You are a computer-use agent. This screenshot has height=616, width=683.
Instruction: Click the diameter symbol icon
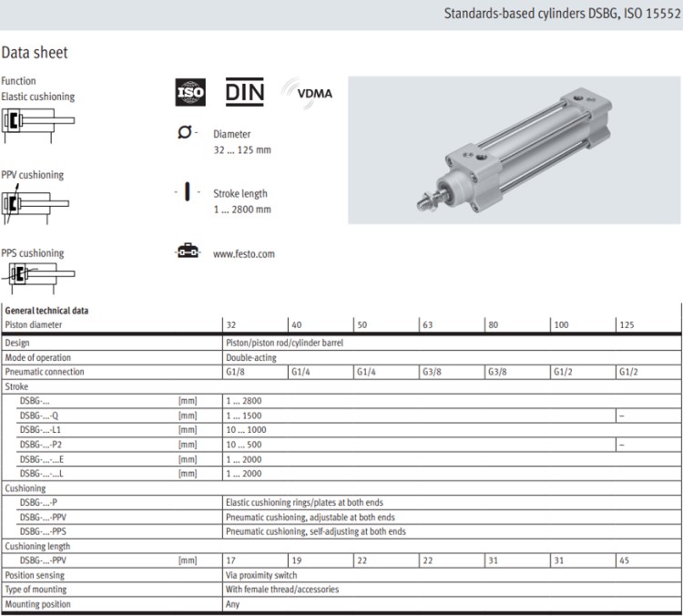point(184,133)
